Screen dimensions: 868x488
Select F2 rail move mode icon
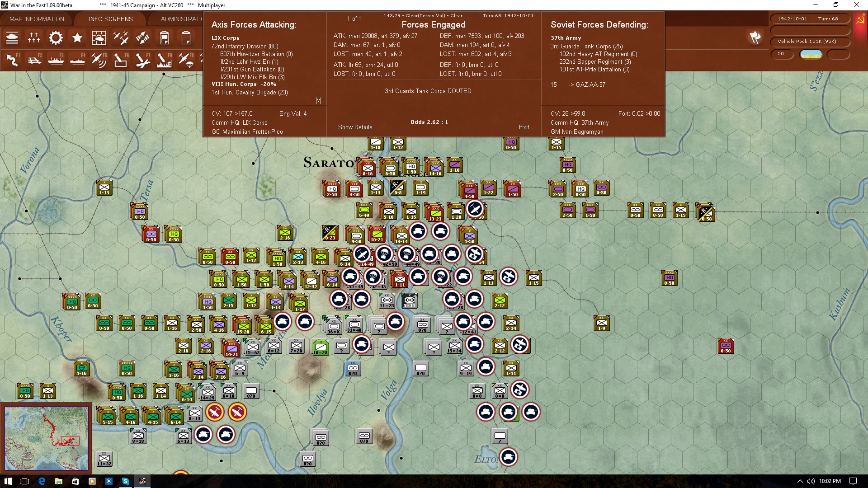click(x=34, y=60)
